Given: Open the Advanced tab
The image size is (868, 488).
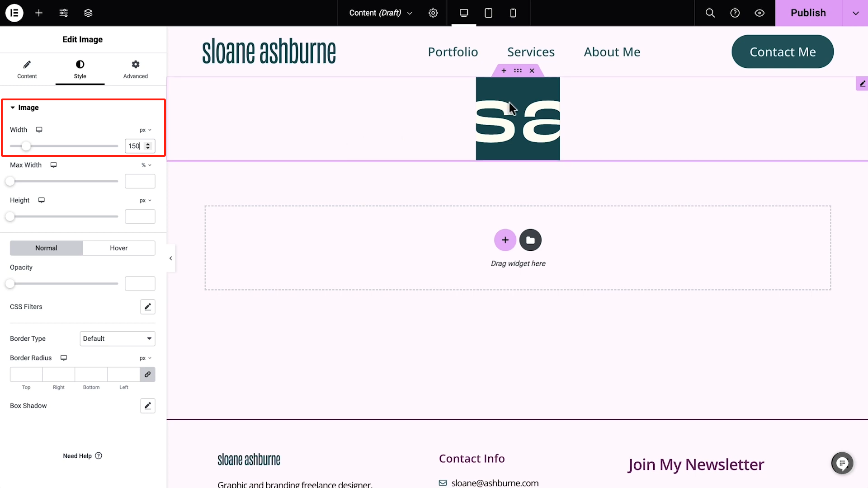Looking at the screenshot, I should [x=135, y=69].
